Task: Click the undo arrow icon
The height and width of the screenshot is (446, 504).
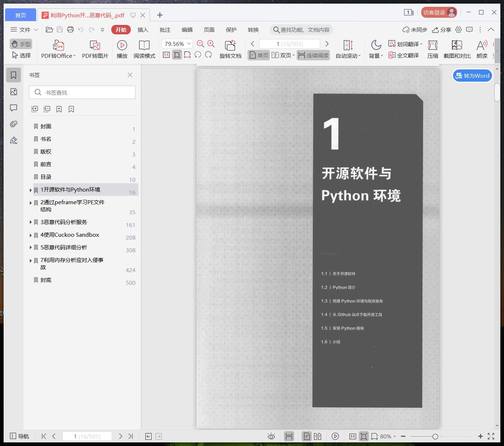Action: coord(81,30)
